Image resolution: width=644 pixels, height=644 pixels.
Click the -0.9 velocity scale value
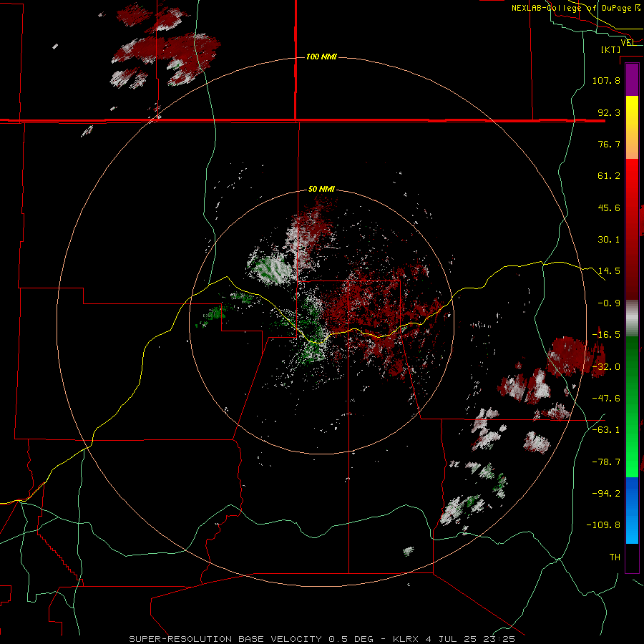click(x=609, y=303)
